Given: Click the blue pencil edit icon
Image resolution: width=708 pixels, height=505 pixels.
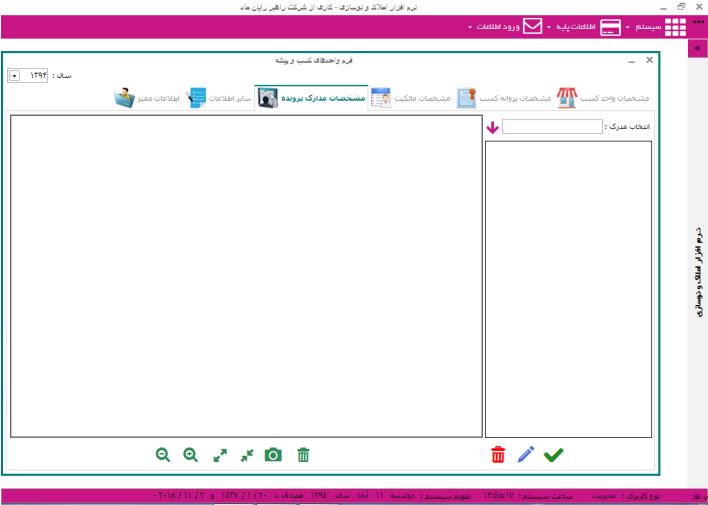Looking at the screenshot, I should (526, 455).
